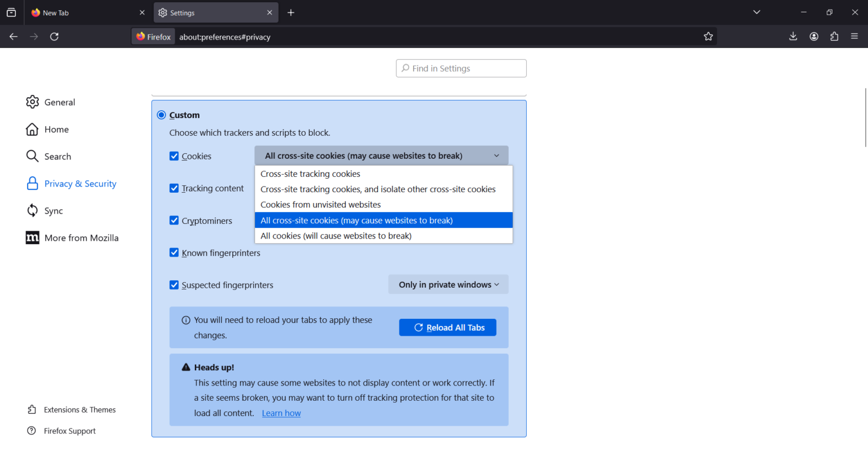This screenshot has width=868, height=459.
Task: Disable Known fingerprinters blocking
Action: click(x=174, y=252)
